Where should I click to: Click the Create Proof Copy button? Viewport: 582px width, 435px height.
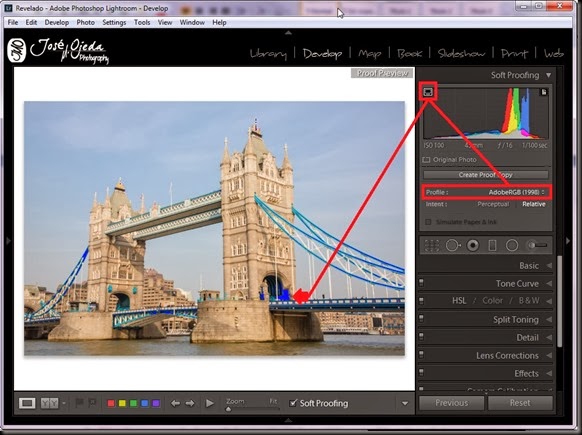click(x=485, y=175)
